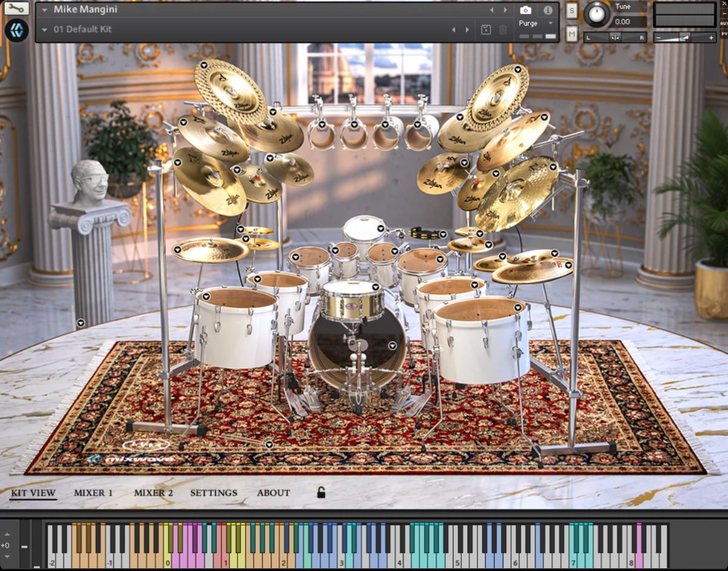Click the volume slider track
The width and height of the screenshot is (728, 571).
[x=685, y=38]
